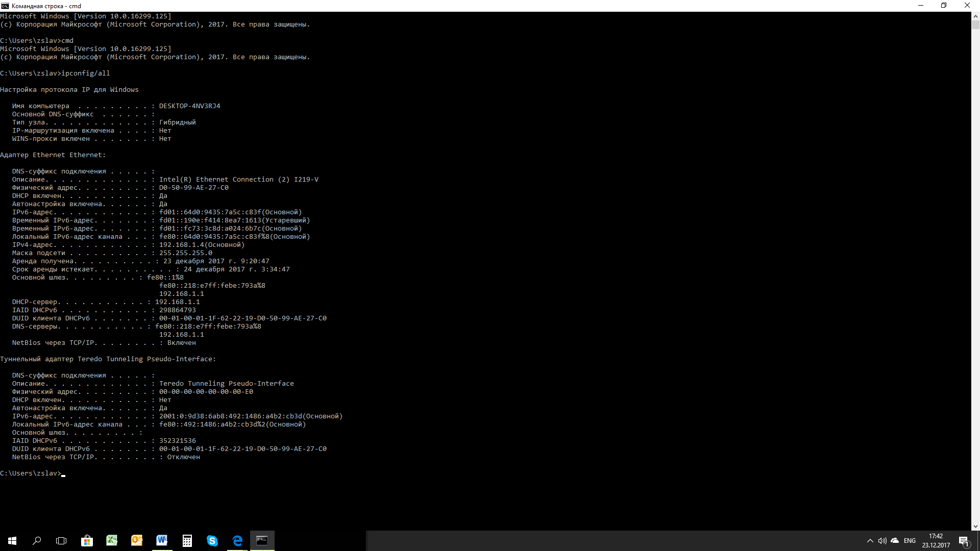Open the volume speaker control
This screenshot has height=551, width=980.
883,541
